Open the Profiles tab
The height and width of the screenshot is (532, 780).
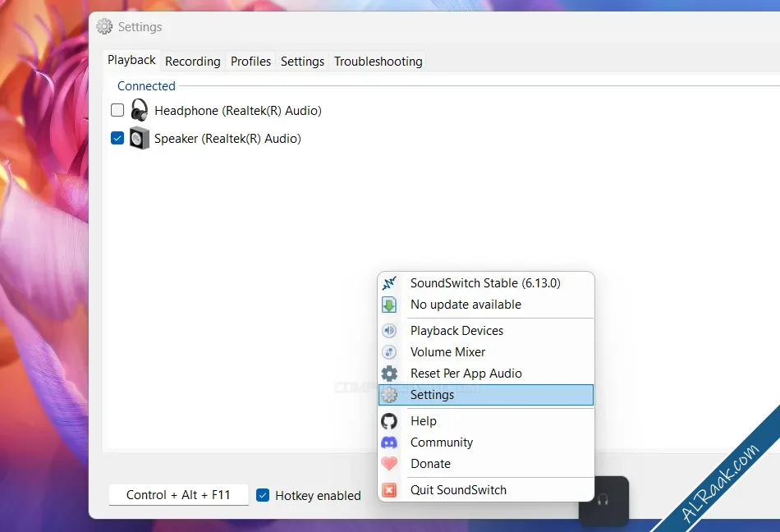(x=250, y=61)
